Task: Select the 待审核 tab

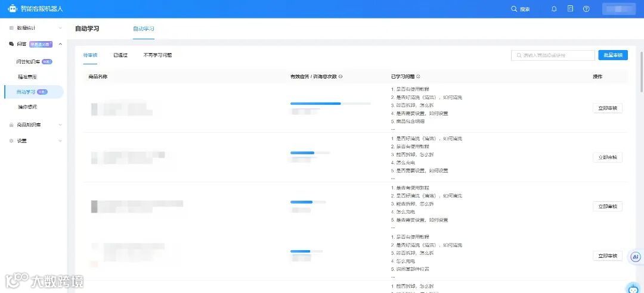Action: [90, 55]
